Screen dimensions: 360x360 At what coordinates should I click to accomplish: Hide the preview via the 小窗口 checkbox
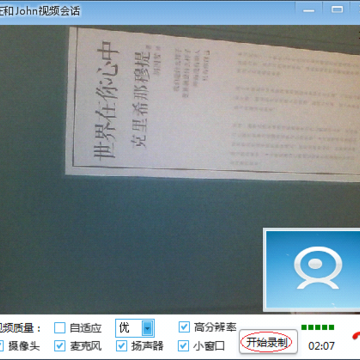[184, 346]
